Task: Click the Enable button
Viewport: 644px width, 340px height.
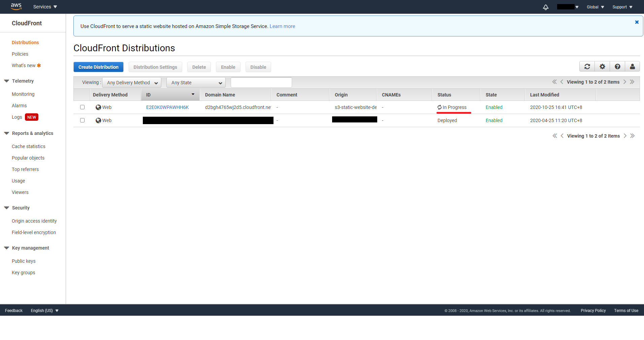Action: 228,67
